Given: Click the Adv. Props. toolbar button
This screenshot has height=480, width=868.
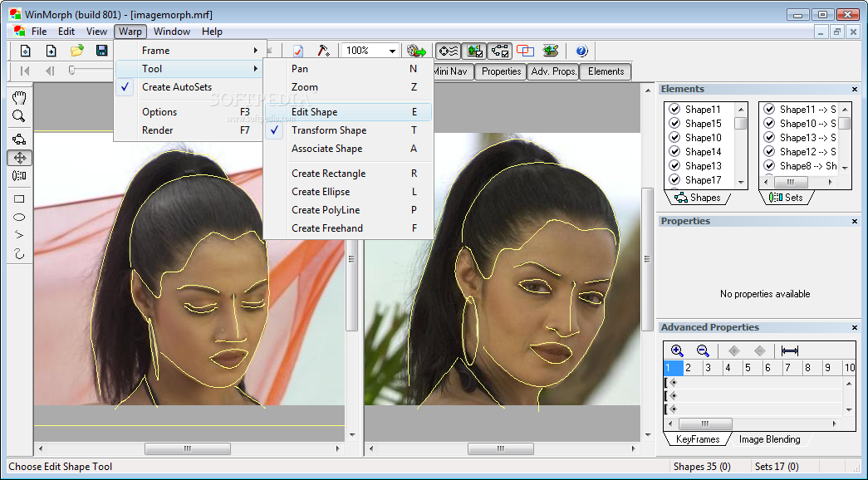Looking at the screenshot, I should click(553, 71).
